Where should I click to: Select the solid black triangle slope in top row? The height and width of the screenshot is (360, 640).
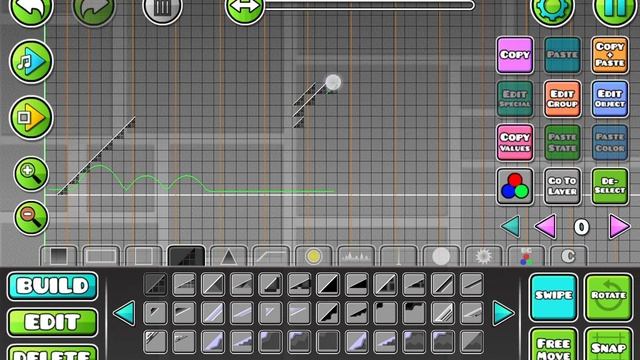(328, 284)
